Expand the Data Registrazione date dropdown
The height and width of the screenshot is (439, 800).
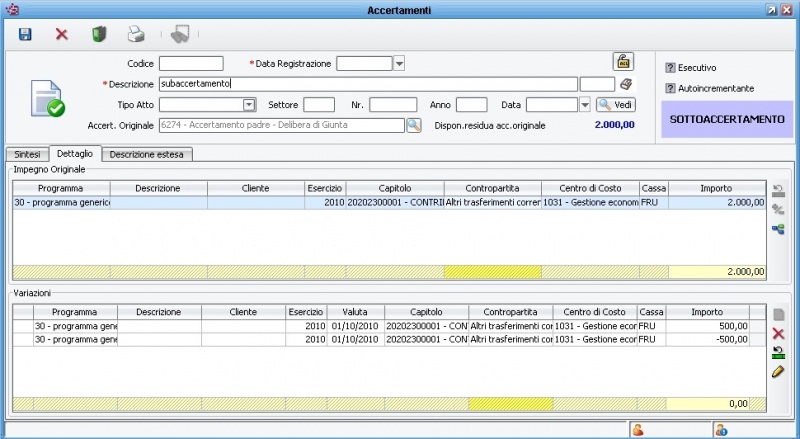coord(399,64)
